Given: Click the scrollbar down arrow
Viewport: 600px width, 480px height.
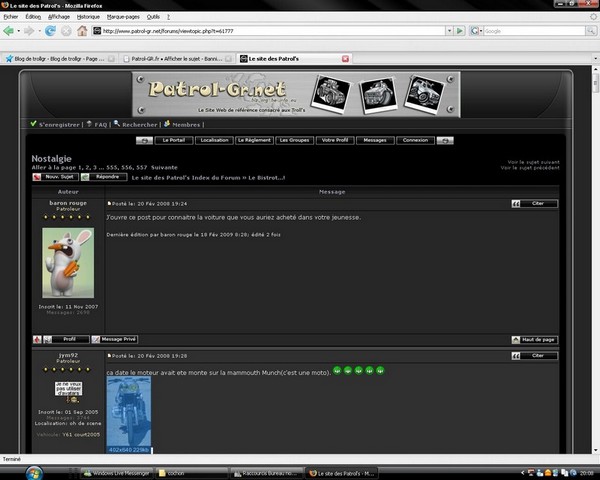Looking at the screenshot, I should (x=595, y=450).
